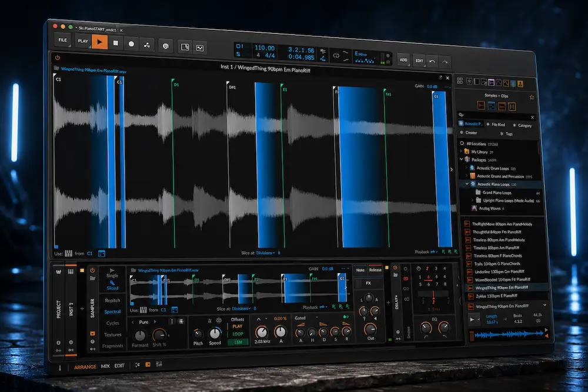Click the orange device panel icon in footer
588x392 pixels.
(148, 364)
